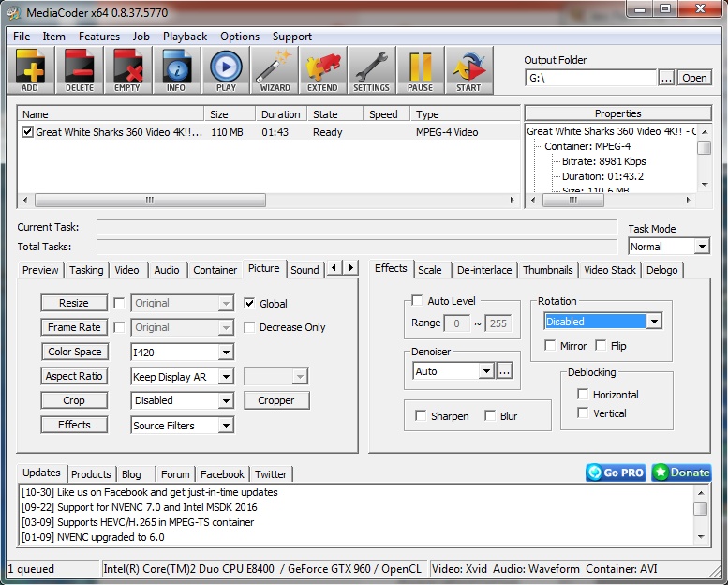Screen dimensions: 728x585
Task: Open the Resize Original dropdown
Action: tap(183, 303)
